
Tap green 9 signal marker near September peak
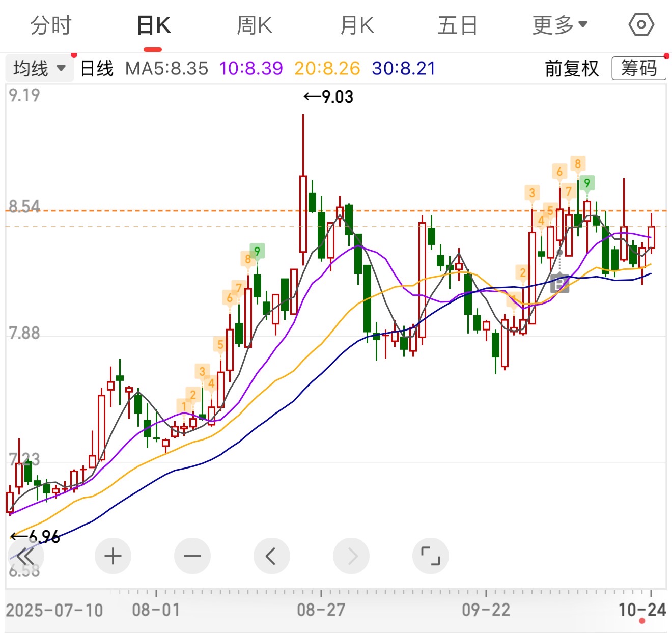587,183
